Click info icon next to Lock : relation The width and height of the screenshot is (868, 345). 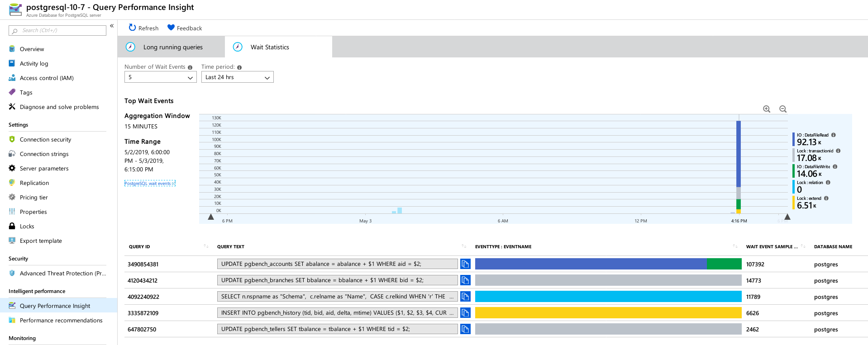[x=828, y=182]
